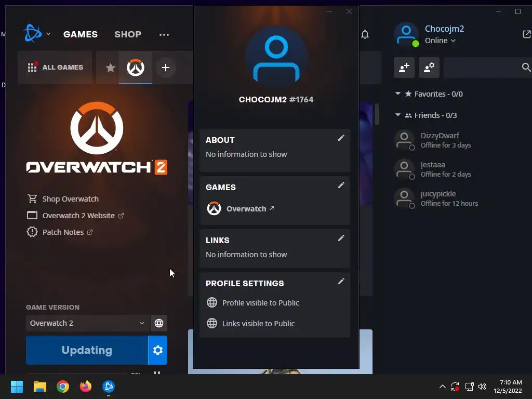
Task: Open ALL GAMES grid view
Action: click(x=55, y=67)
